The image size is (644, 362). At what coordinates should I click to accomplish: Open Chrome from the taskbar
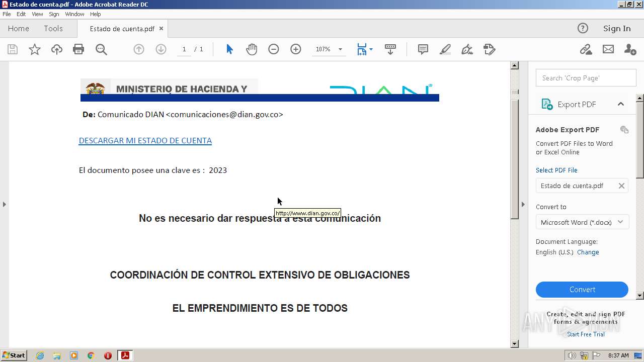pos(91,355)
